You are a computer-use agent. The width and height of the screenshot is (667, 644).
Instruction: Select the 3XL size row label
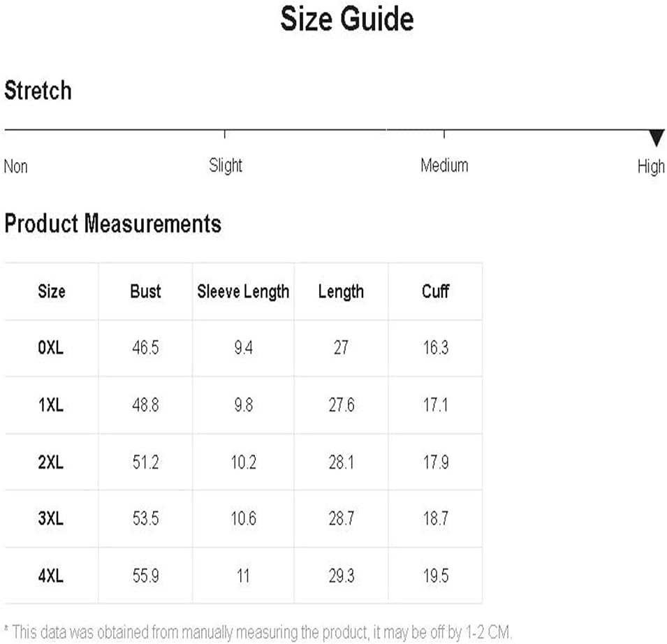point(51,519)
